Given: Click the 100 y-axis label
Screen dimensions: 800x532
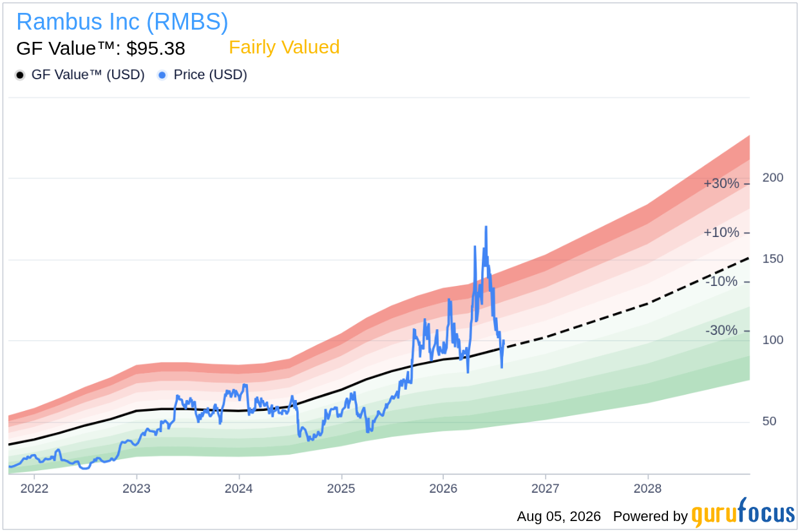Looking at the screenshot, I should 773,340.
